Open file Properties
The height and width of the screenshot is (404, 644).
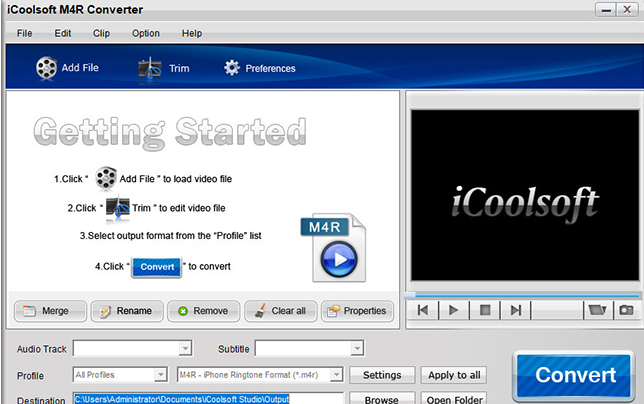tap(357, 311)
